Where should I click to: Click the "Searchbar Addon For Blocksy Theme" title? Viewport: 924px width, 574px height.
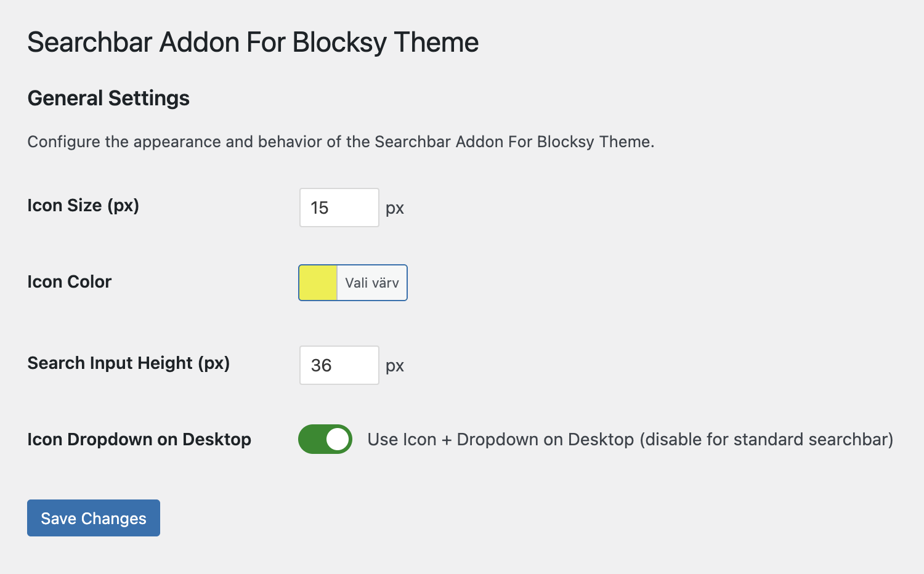tap(253, 42)
